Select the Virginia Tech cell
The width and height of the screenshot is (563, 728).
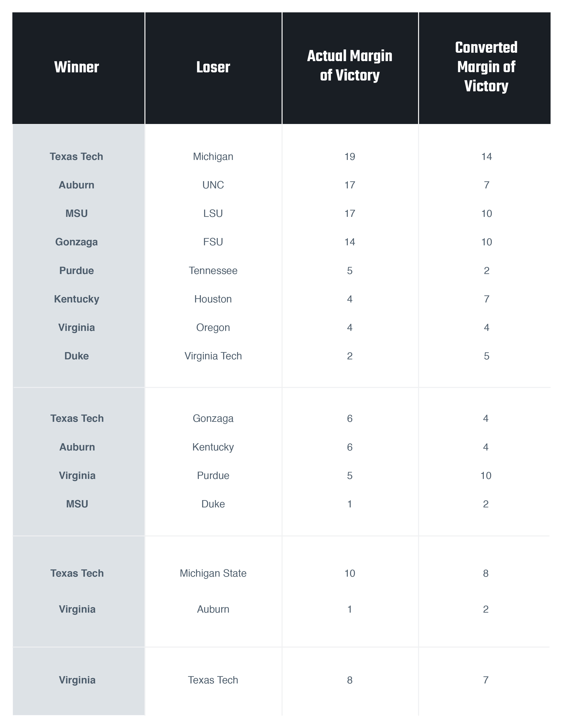point(213,356)
